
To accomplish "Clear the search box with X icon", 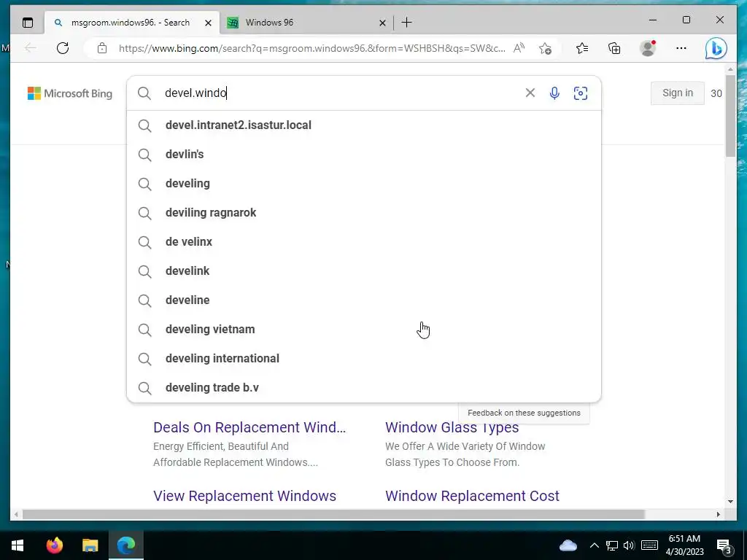I will [x=530, y=93].
